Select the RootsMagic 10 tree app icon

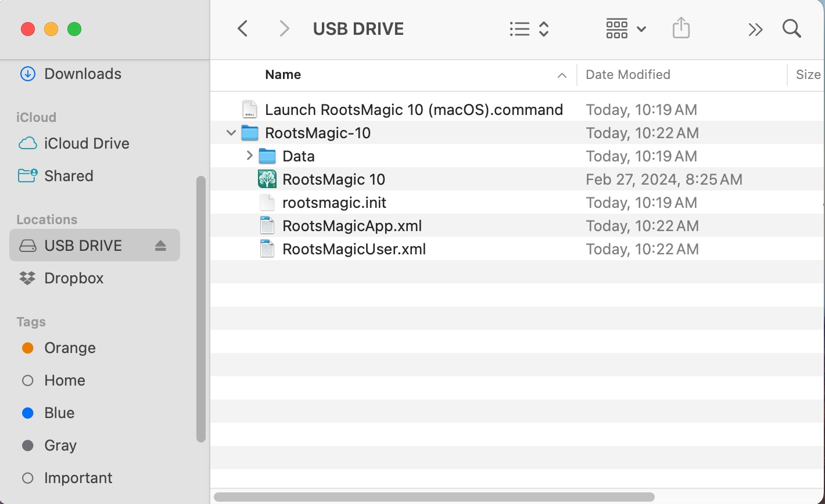point(267,179)
